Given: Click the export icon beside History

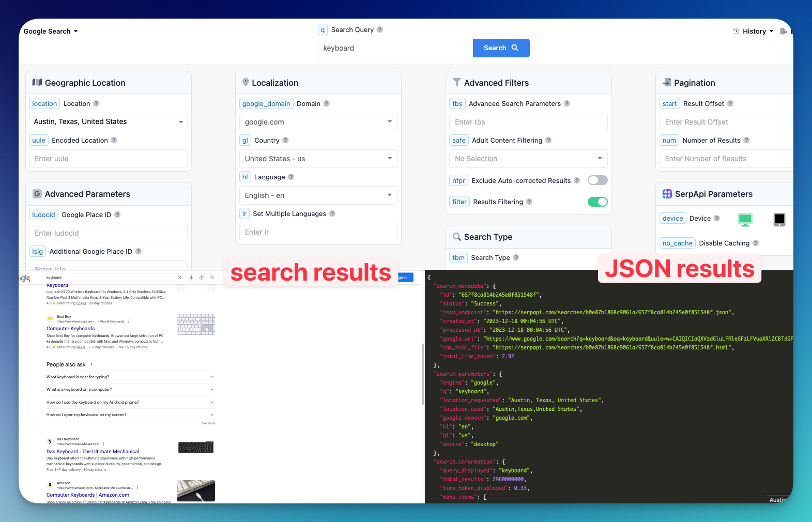Looking at the screenshot, I should 783,32.
